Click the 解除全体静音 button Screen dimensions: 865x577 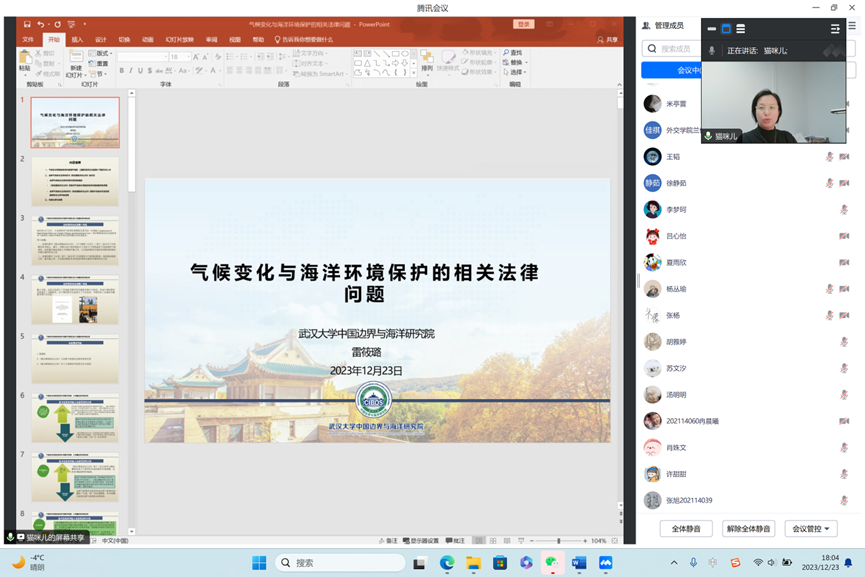(x=748, y=529)
